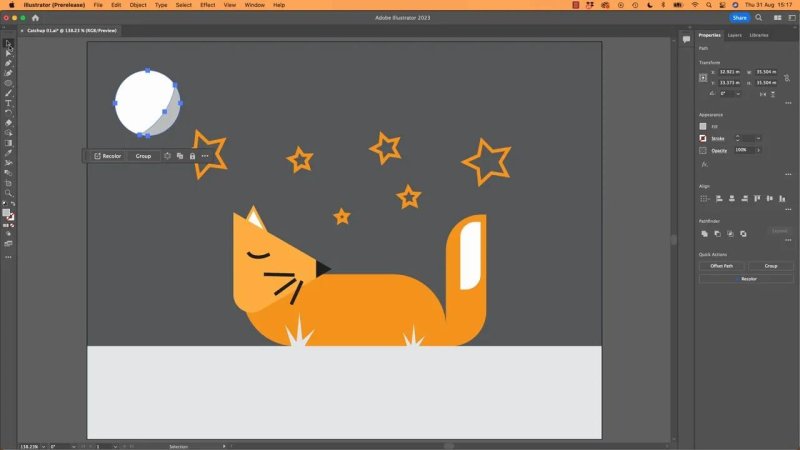Image resolution: width=800 pixels, height=450 pixels.
Task: Click the Offset Path quick action
Action: click(721, 266)
